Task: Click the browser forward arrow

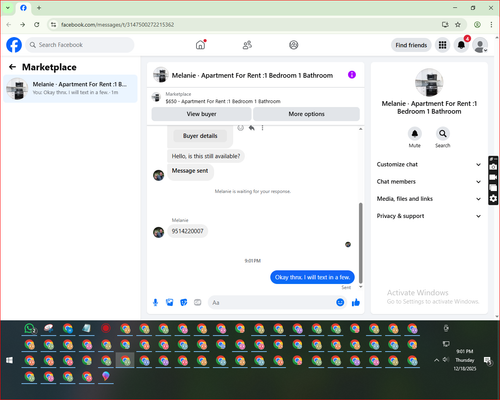Action: click(22, 25)
